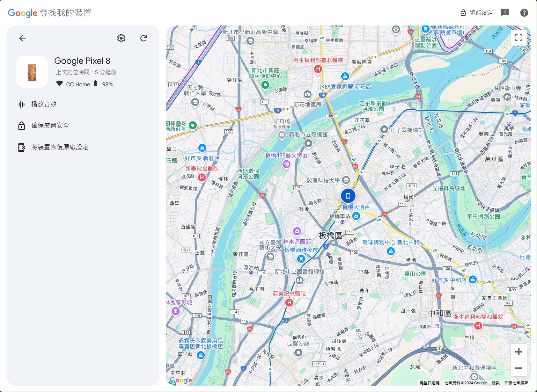Click the 板橋車站 station label
The image size is (537, 392).
(340, 216)
